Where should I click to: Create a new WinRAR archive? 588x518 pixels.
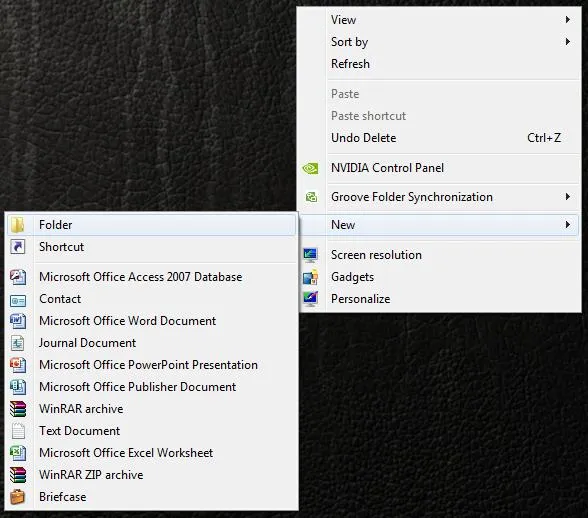(x=152, y=409)
